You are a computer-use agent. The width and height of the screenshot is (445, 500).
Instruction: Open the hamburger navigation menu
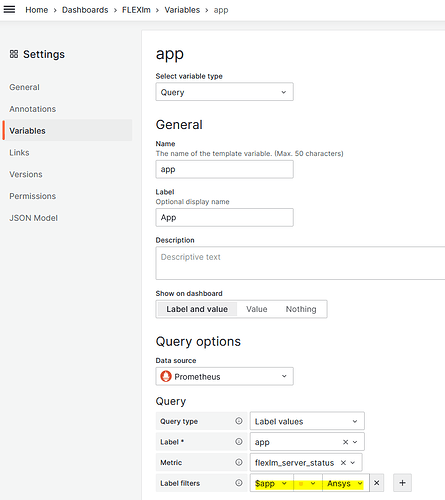coord(9,9)
